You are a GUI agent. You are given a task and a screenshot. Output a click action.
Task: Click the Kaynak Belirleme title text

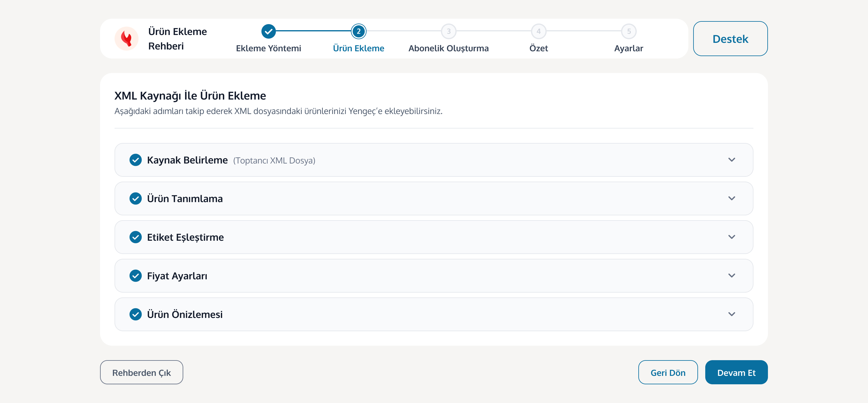tap(187, 160)
